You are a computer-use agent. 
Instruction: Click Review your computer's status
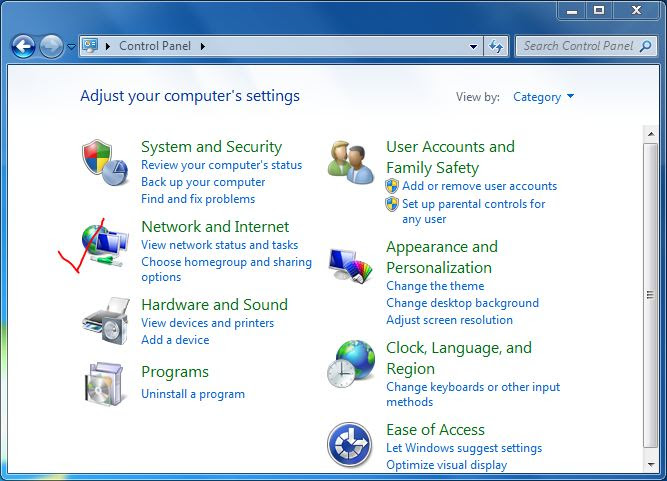click(x=222, y=165)
